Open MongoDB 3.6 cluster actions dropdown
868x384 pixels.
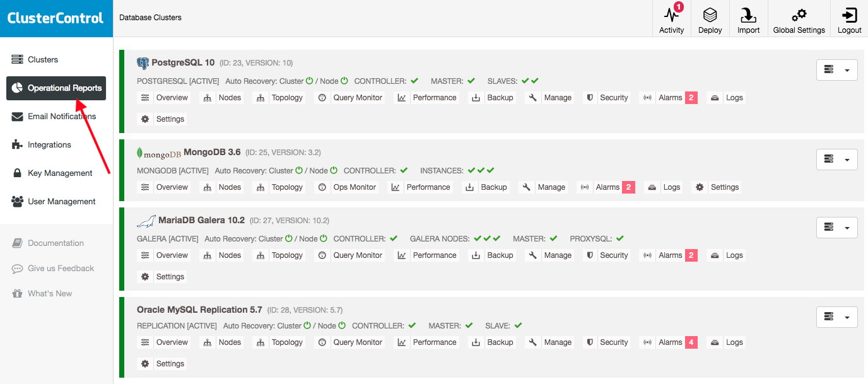coord(836,160)
